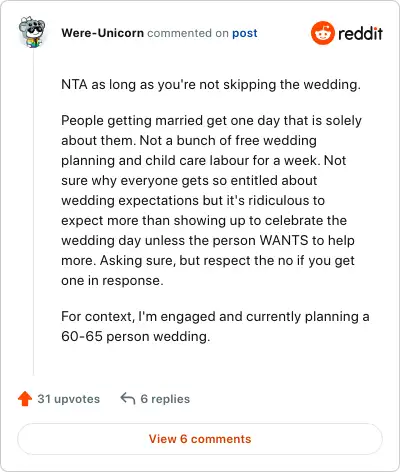The width and height of the screenshot is (400, 472).
Task: Click the reddit wordmark text
Action: point(360,33)
